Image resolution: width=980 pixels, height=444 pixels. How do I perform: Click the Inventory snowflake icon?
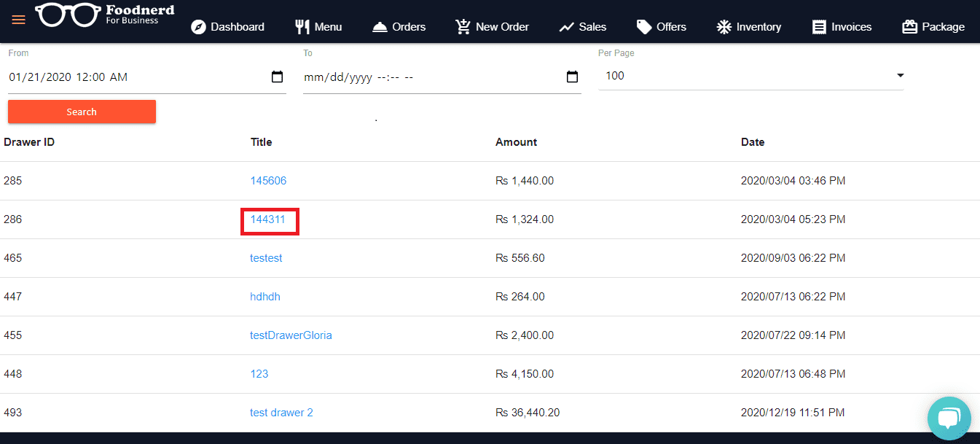click(x=724, y=27)
